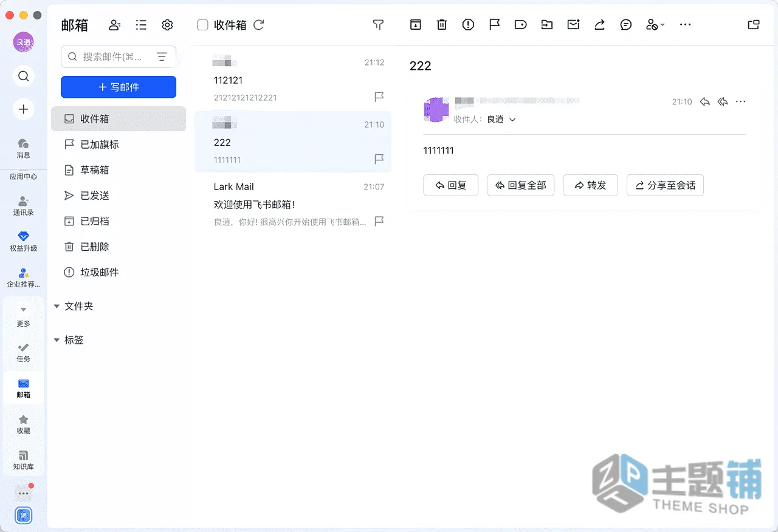Open 收藏 in the sidebar
Image resolution: width=778 pixels, height=532 pixels.
click(x=23, y=425)
